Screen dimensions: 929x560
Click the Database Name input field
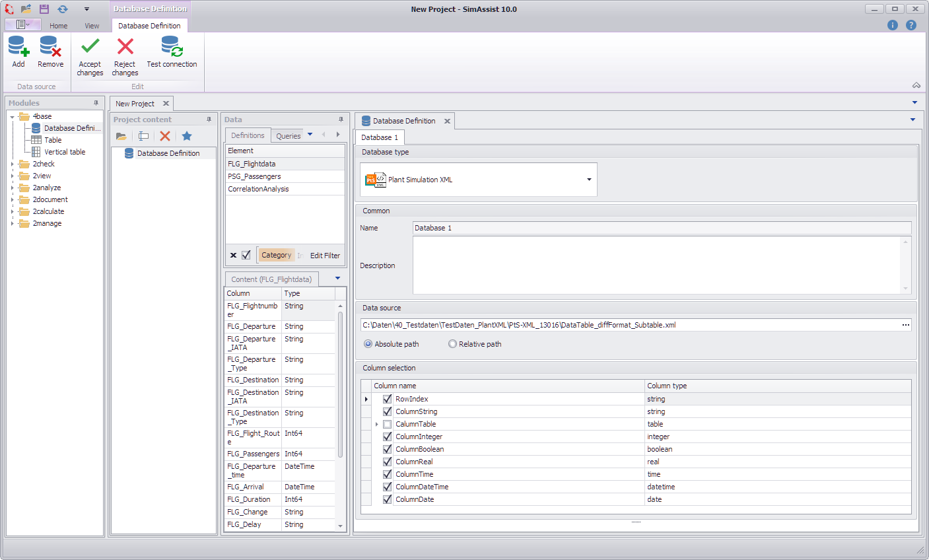pos(660,228)
